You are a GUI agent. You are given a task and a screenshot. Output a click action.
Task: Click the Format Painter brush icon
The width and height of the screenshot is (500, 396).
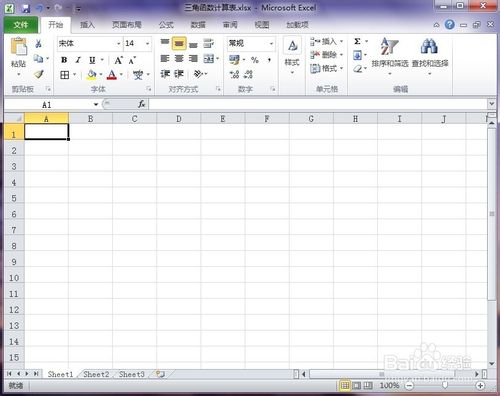pyautogui.click(x=39, y=74)
